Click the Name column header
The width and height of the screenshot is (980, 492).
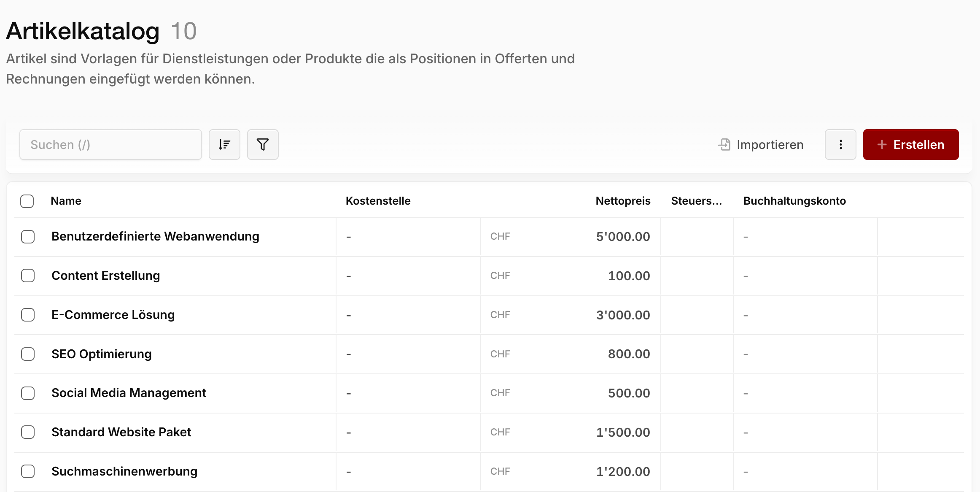point(66,201)
